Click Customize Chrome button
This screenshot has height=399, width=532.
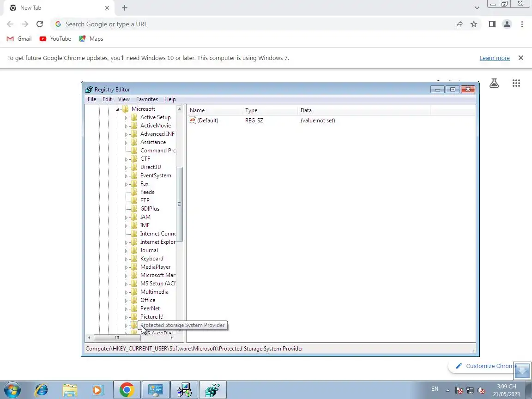point(485,366)
